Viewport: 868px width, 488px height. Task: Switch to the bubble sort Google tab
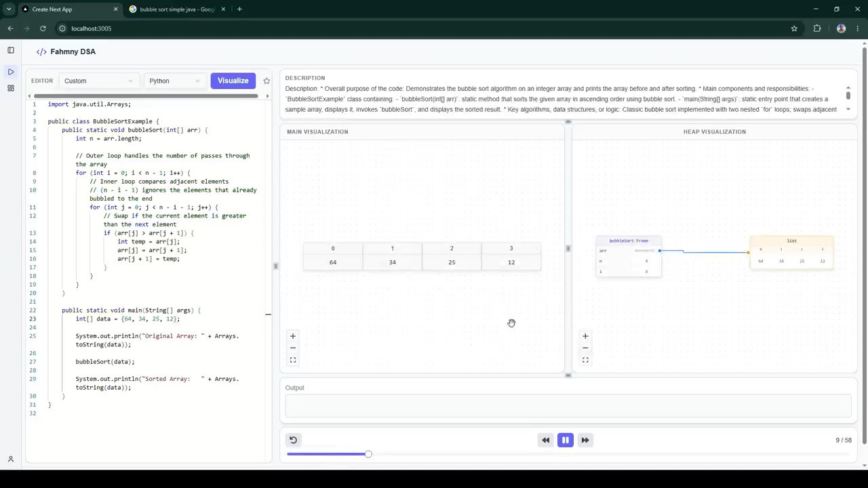(x=176, y=9)
